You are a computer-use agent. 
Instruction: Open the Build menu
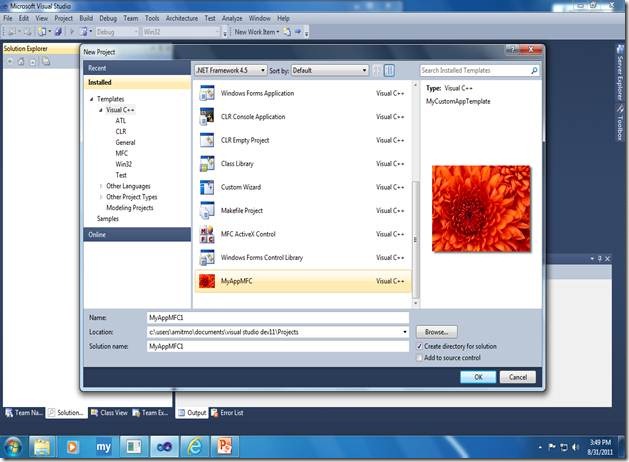click(86, 18)
